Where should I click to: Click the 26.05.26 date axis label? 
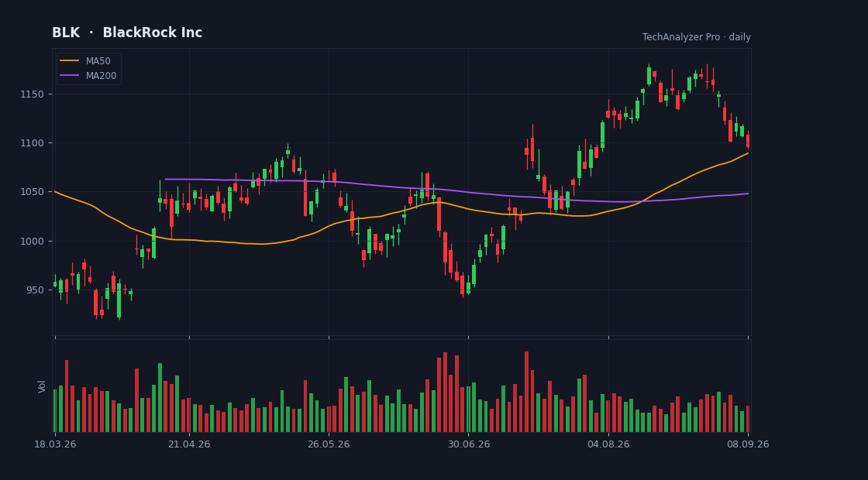point(329,444)
